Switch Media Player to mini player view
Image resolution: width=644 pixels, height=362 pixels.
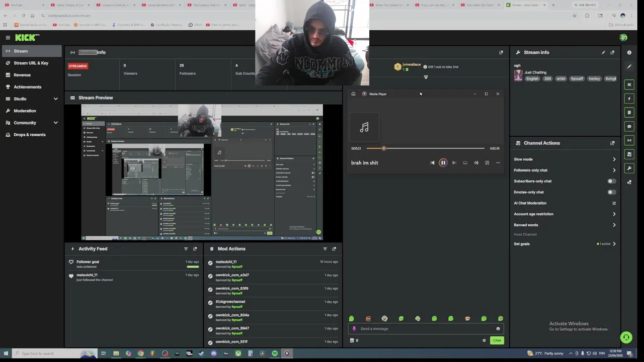point(487,163)
